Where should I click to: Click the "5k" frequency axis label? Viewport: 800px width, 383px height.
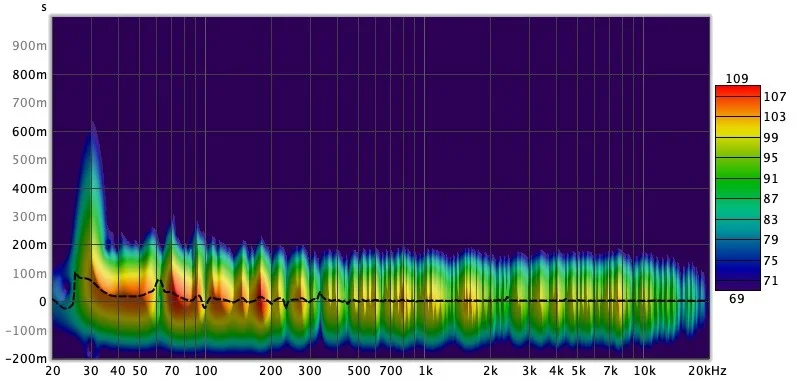[578, 371]
